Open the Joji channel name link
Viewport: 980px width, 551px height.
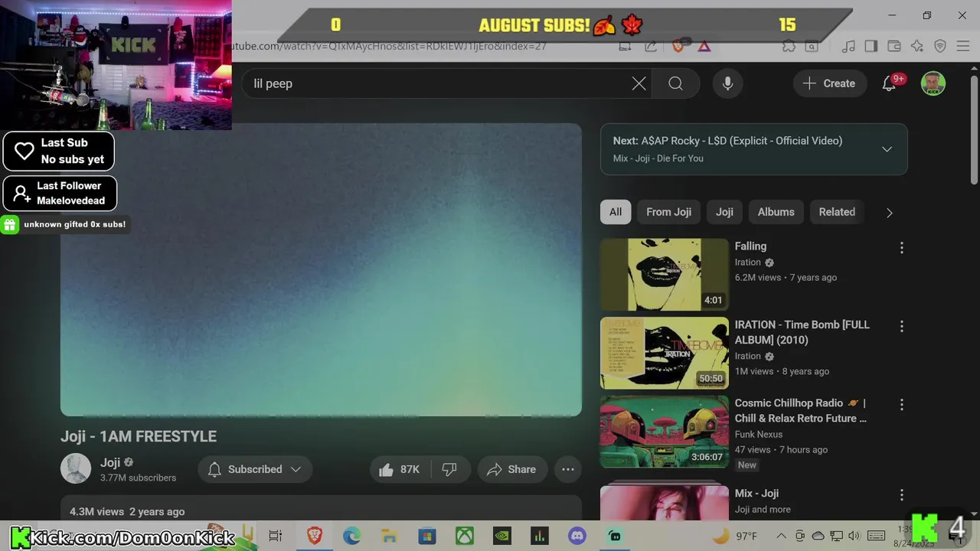click(x=110, y=462)
